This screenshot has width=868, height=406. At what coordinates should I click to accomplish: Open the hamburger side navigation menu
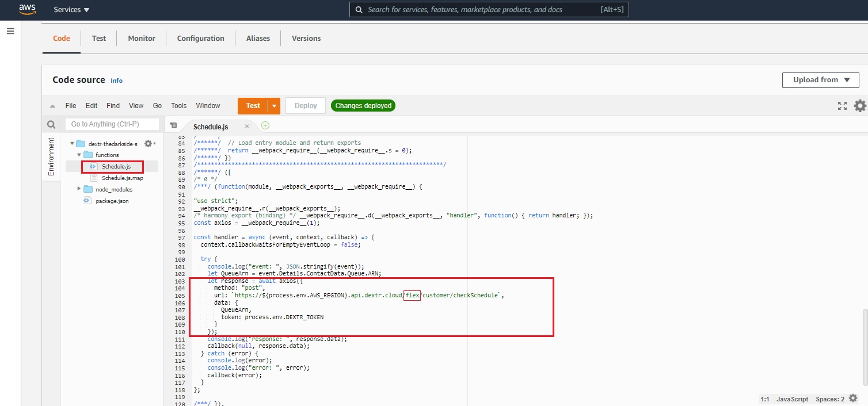pos(10,31)
